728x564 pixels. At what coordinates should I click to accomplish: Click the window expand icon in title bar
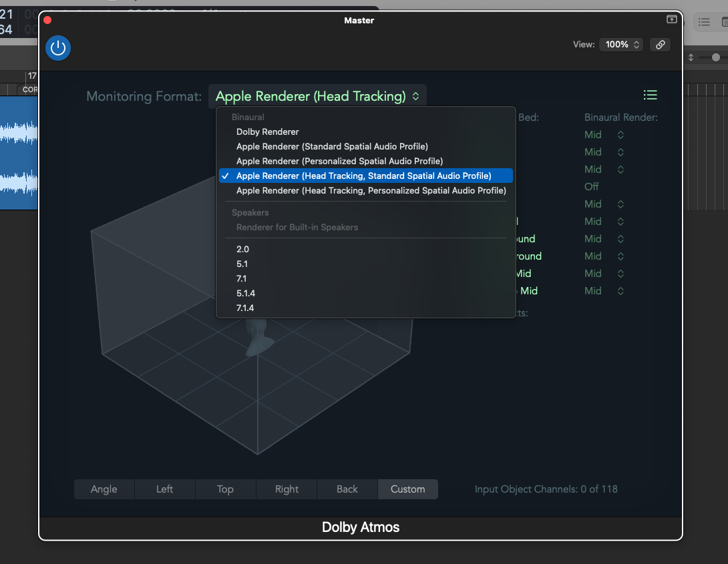[x=671, y=19]
